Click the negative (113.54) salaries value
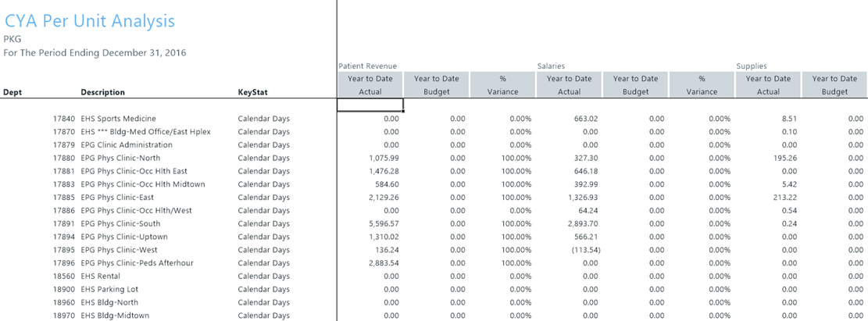This screenshot has width=868, height=321. pyautogui.click(x=579, y=250)
